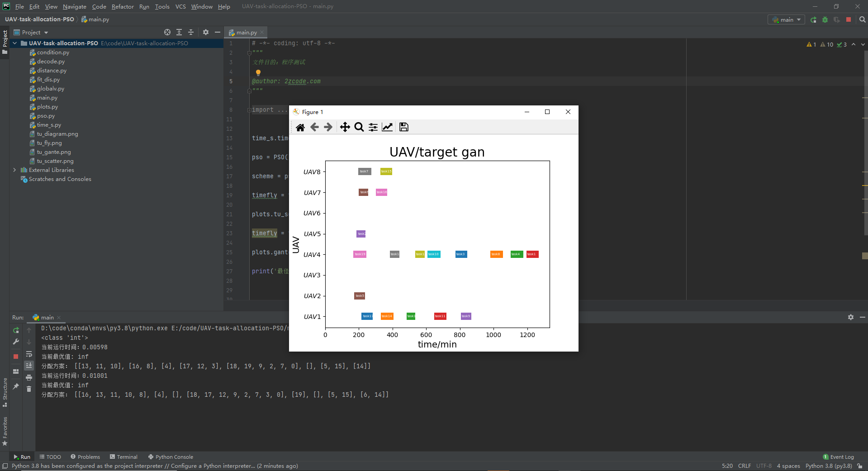Image resolution: width=868 pixels, height=471 pixels.
Task: Click the green Rerun icon in Run panel
Action: click(16, 330)
